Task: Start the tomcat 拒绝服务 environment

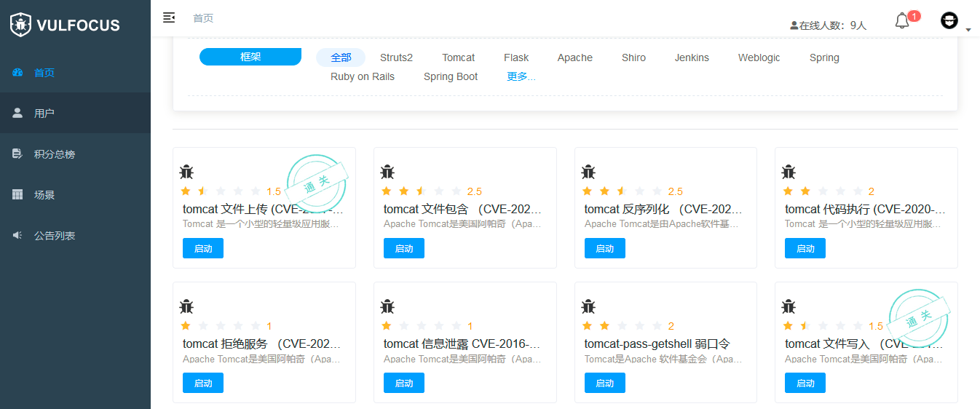Action: pos(203,383)
